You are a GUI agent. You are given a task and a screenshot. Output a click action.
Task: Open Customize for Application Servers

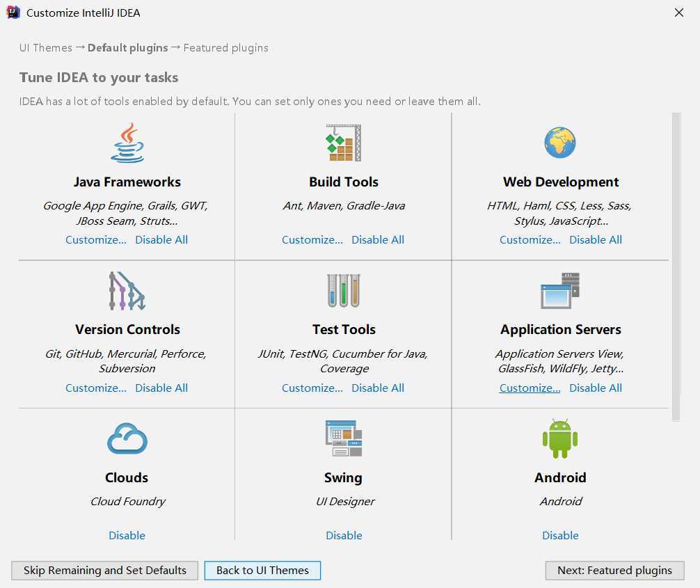pos(530,388)
